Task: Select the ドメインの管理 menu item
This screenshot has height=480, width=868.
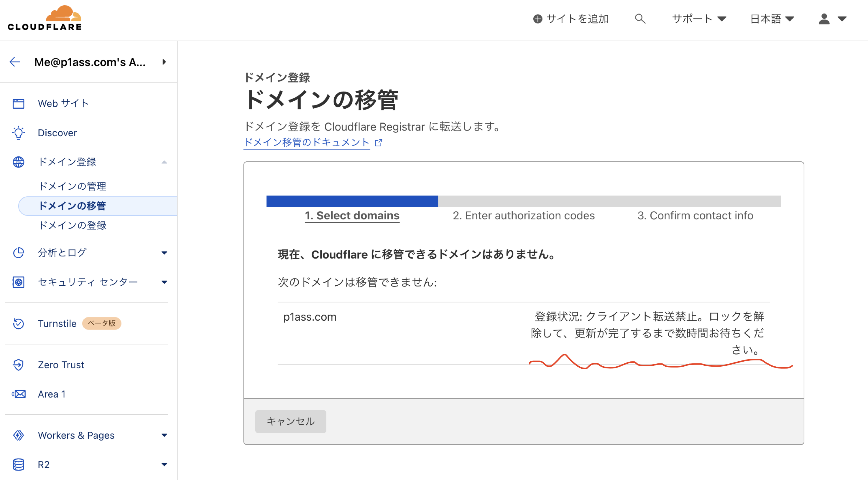Action: click(73, 186)
